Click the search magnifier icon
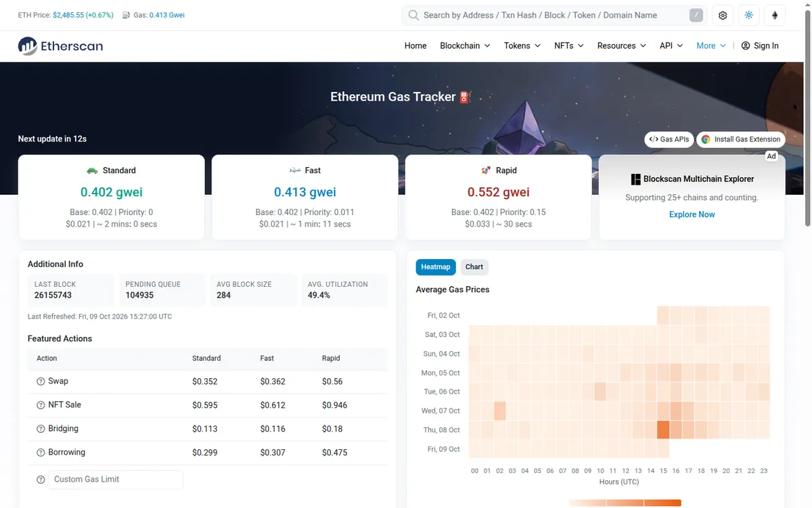Viewport: 812px width, 508px height. (x=413, y=15)
